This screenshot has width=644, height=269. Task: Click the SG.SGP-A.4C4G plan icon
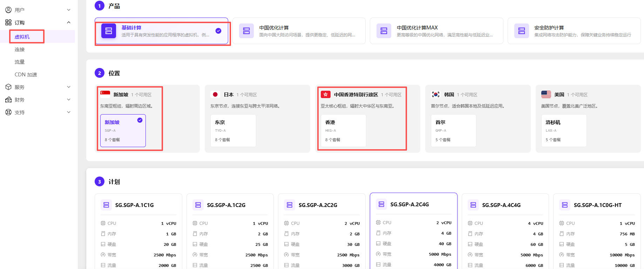point(473,205)
